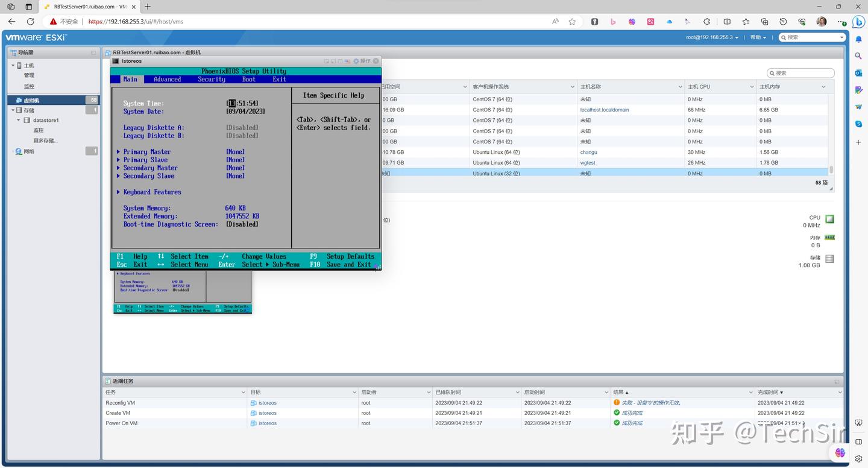This screenshot has width=868, height=468.
Task: Click the 网络 network icon in navigator
Action: [x=19, y=151]
